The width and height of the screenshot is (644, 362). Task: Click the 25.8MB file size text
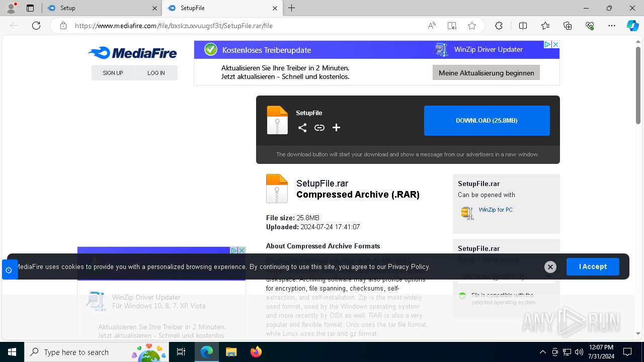click(x=308, y=218)
